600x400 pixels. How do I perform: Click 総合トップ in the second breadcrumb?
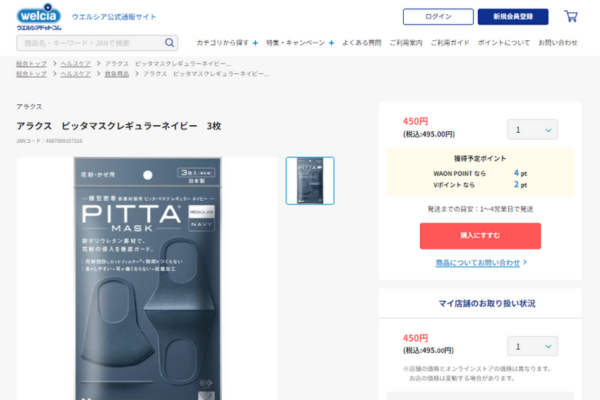click(x=31, y=73)
